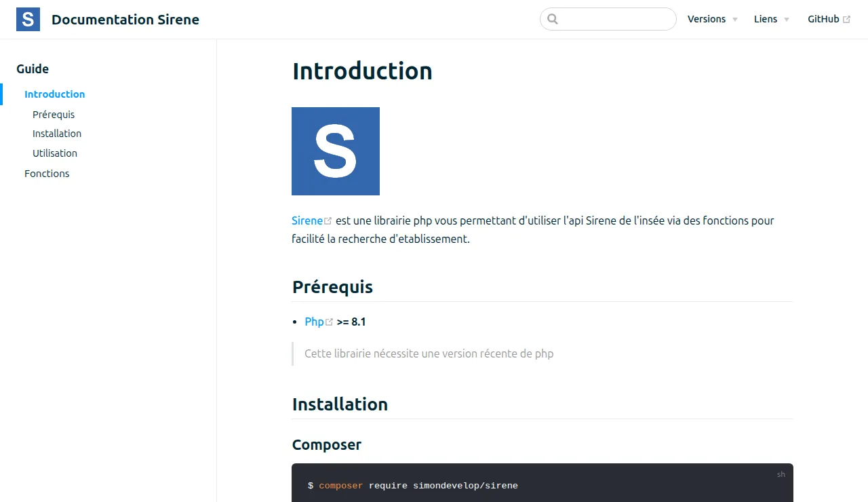Click the arrow next to Versions
This screenshot has width=868, height=502.
pos(735,20)
